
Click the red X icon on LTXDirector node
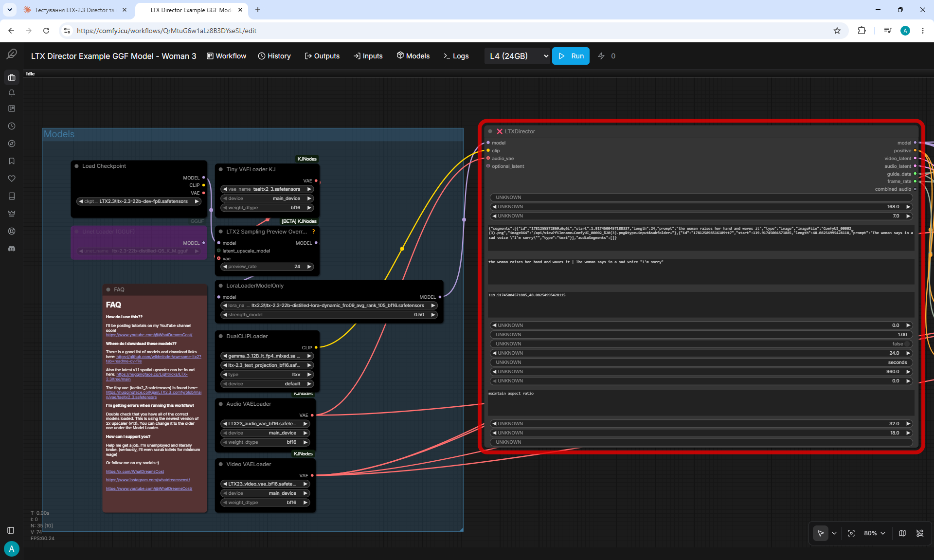coord(500,131)
